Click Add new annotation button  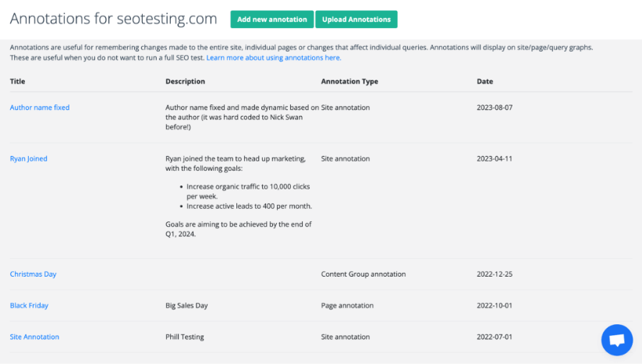tap(272, 19)
